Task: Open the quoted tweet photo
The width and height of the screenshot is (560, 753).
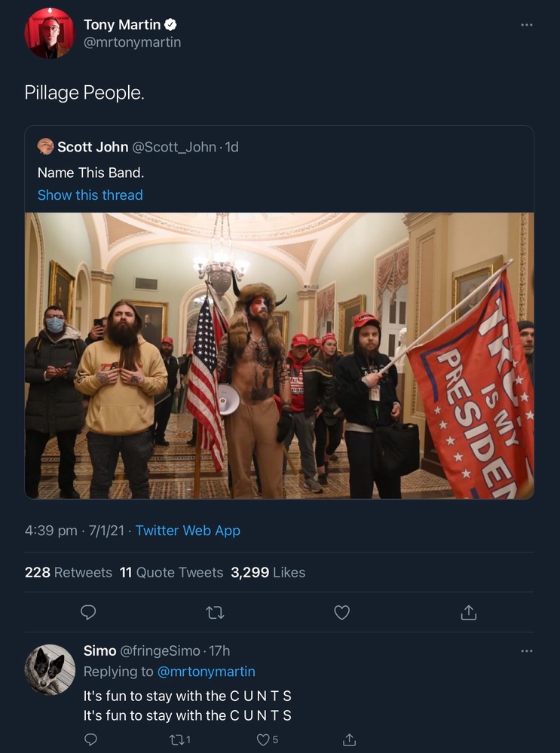Action: 279,355
